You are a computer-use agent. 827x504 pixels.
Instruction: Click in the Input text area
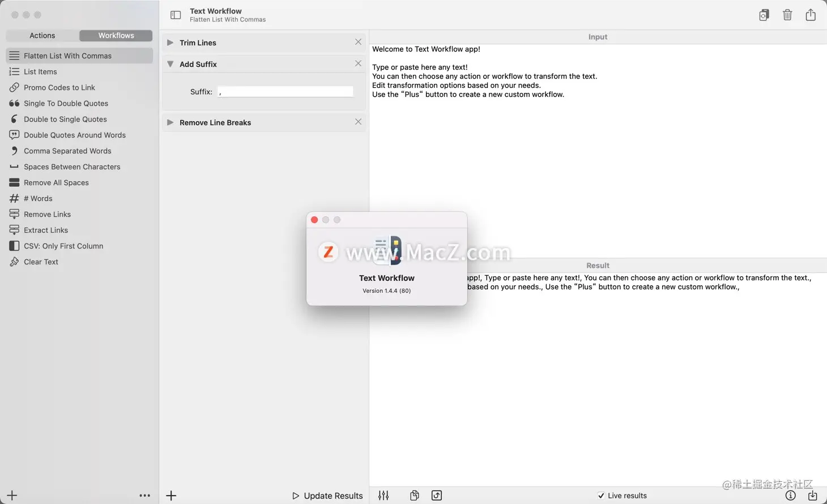point(598,150)
